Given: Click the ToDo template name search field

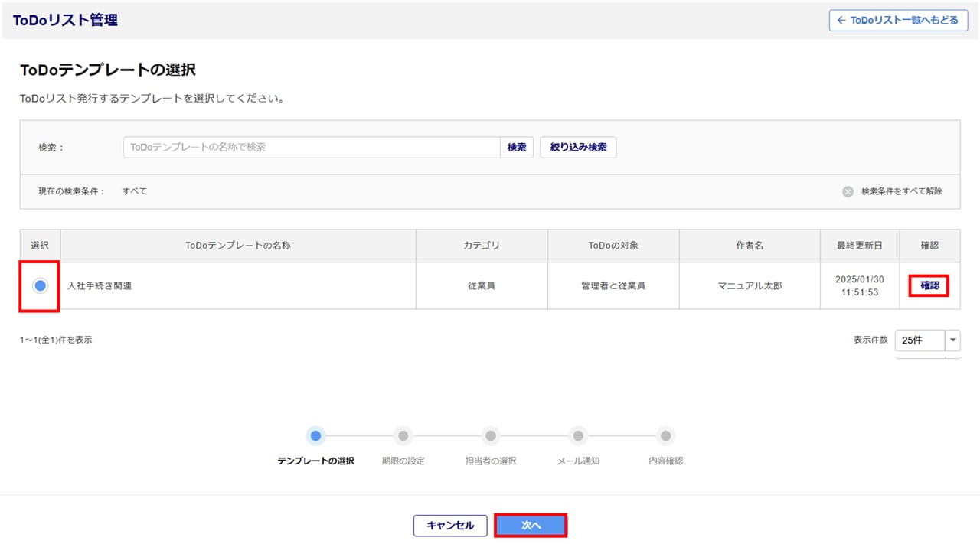Looking at the screenshot, I should point(312,147).
